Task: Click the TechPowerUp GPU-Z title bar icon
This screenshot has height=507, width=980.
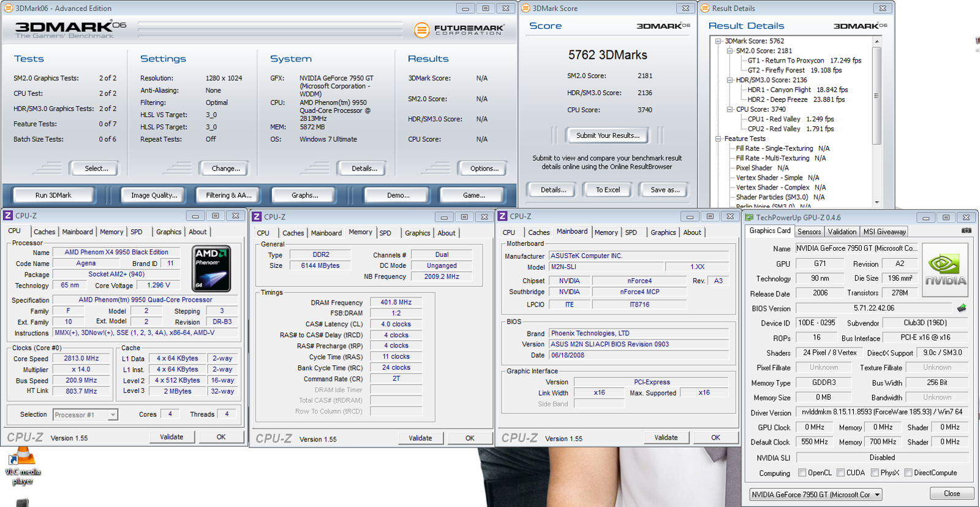Action: coord(749,217)
